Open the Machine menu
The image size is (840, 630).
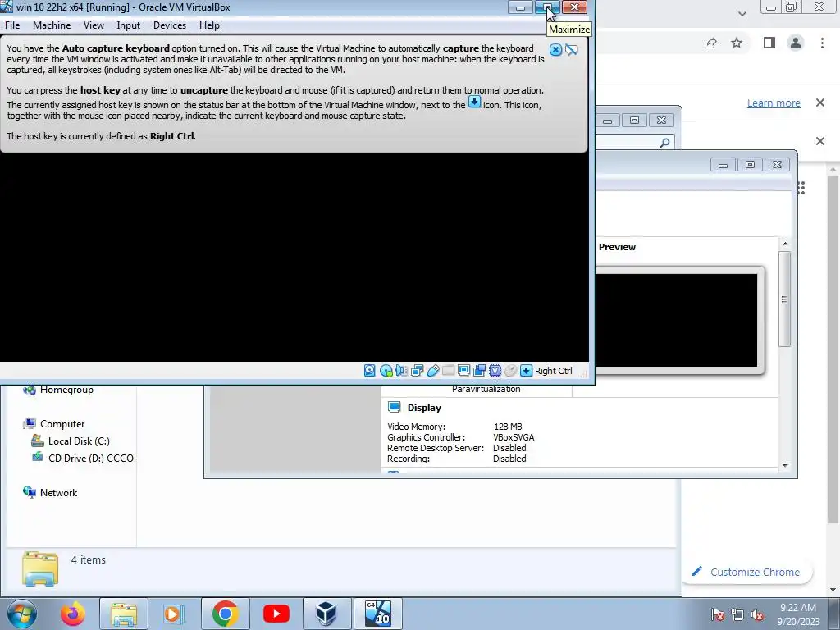pos(52,25)
